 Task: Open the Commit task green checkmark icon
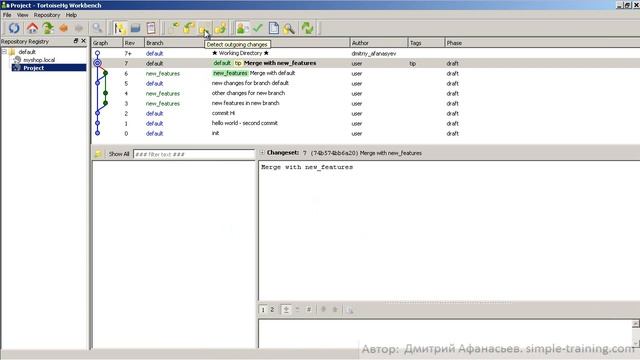(x=258, y=28)
